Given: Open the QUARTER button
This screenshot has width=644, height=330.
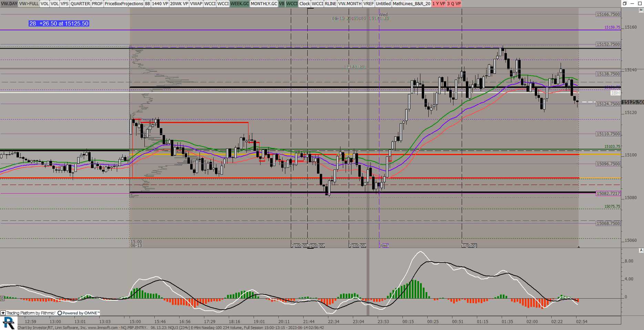Looking at the screenshot, I should [80, 3].
